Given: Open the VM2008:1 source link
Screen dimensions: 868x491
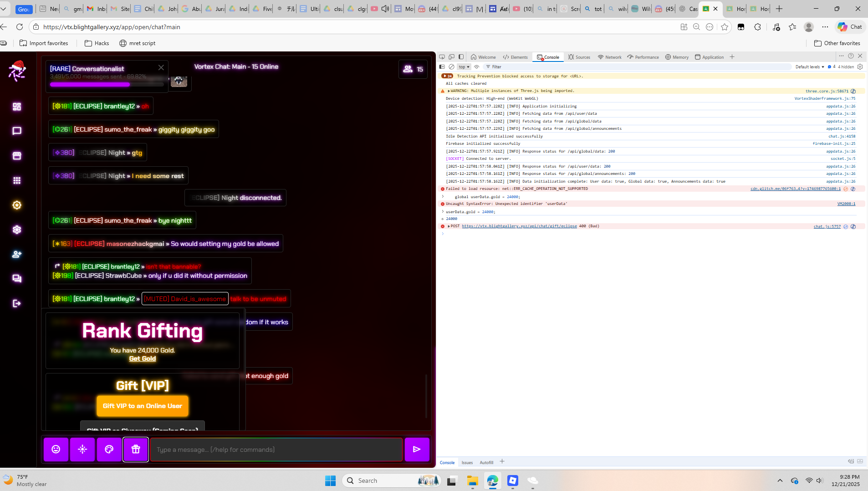Looking at the screenshot, I should point(846,204).
